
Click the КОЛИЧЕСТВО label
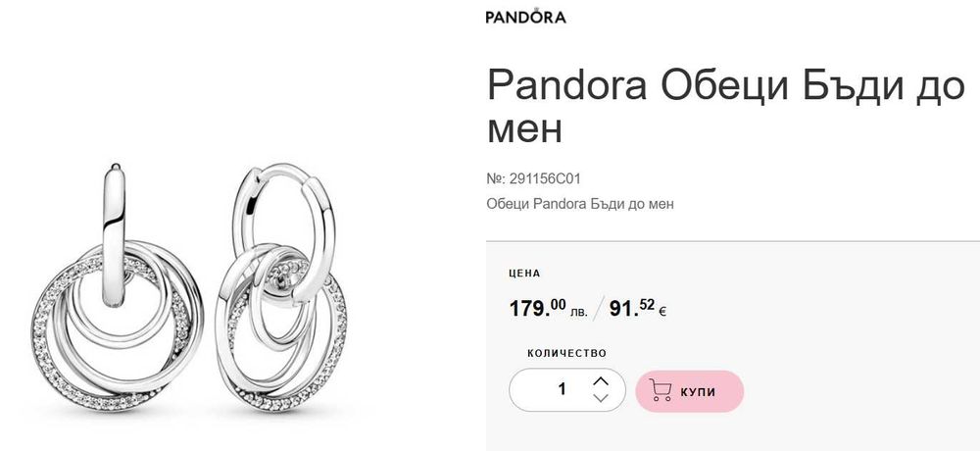566,353
